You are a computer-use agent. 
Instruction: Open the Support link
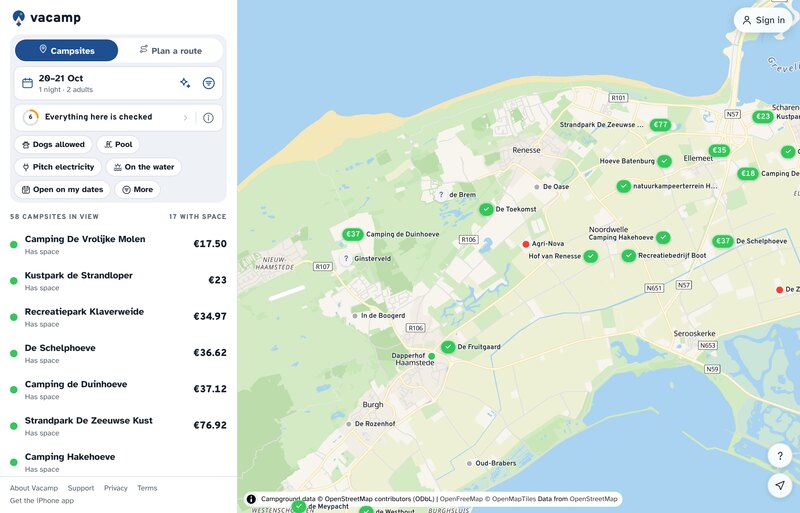click(81, 488)
